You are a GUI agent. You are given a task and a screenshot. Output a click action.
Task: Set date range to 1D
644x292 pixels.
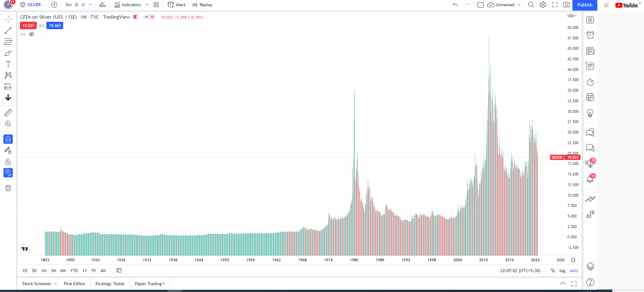[x=25, y=271]
